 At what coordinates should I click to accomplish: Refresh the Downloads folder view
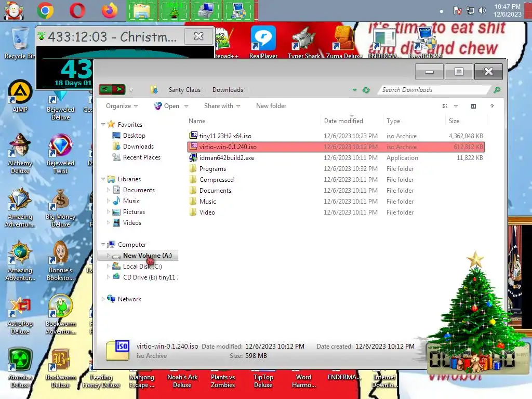tap(366, 90)
